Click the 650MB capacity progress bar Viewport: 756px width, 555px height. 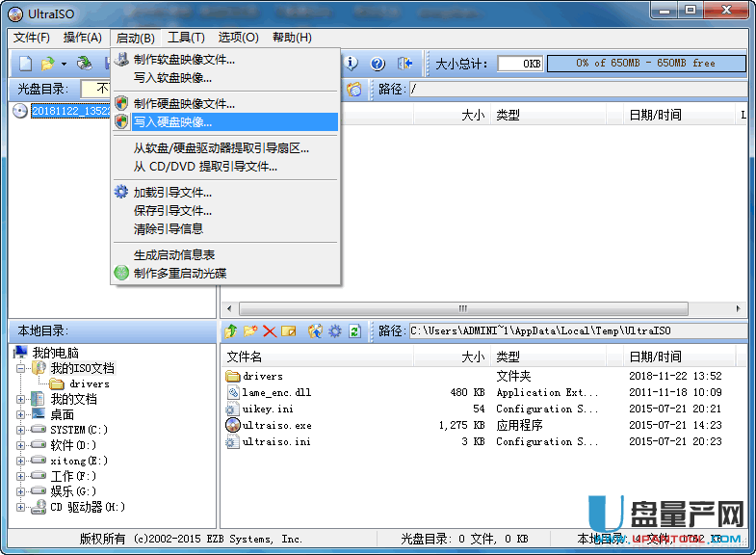coord(645,64)
